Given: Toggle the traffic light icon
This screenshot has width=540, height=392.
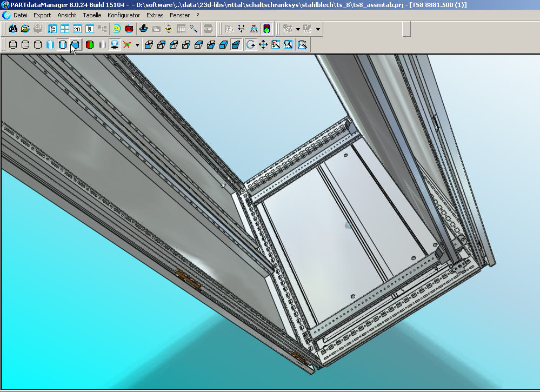Looking at the screenshot, I should [266, 29].
